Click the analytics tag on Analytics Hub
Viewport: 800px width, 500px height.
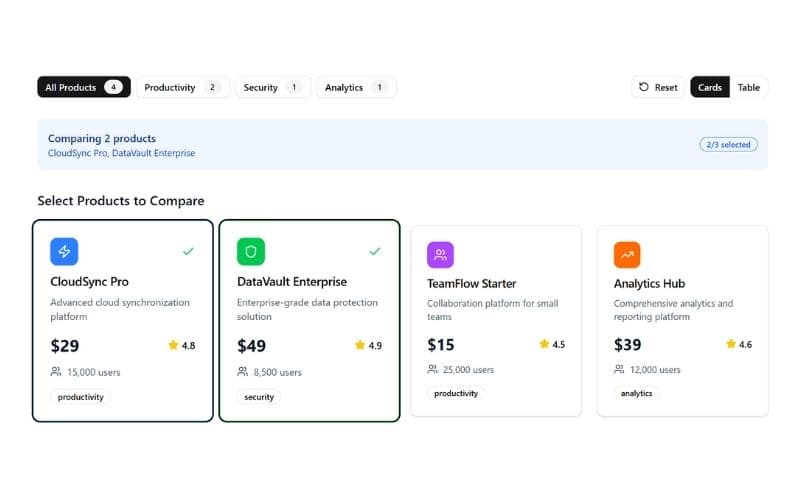coord(636,393)
